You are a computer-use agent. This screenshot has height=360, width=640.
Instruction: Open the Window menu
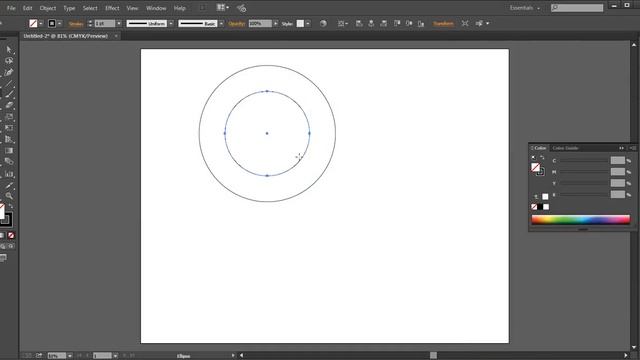coord(156,8)
